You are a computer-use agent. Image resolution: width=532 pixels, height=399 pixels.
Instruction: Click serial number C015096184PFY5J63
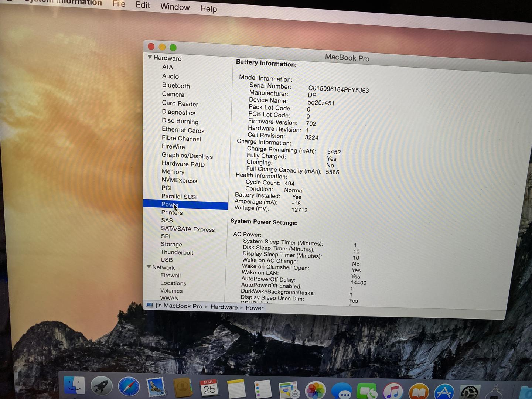pyautogui.click(x=338, y=89)
